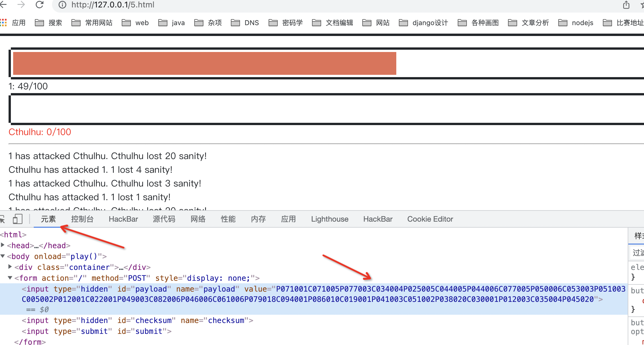Image resolution: width=644 pixels, height=345 pixels.
Task: Click the orange player sanity progress bar
Action: point(205,63)
